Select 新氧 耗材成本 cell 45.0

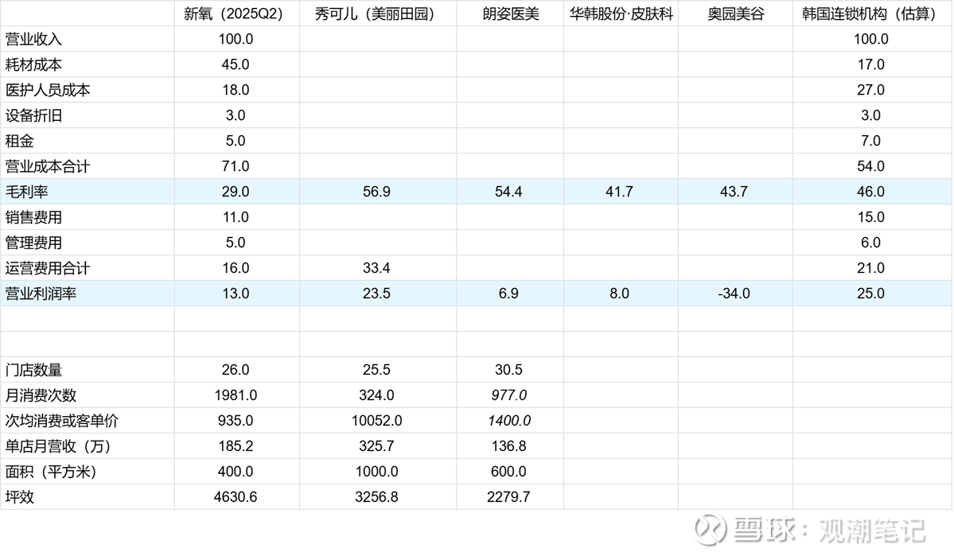pyautogui.click(x=236, y=64)
